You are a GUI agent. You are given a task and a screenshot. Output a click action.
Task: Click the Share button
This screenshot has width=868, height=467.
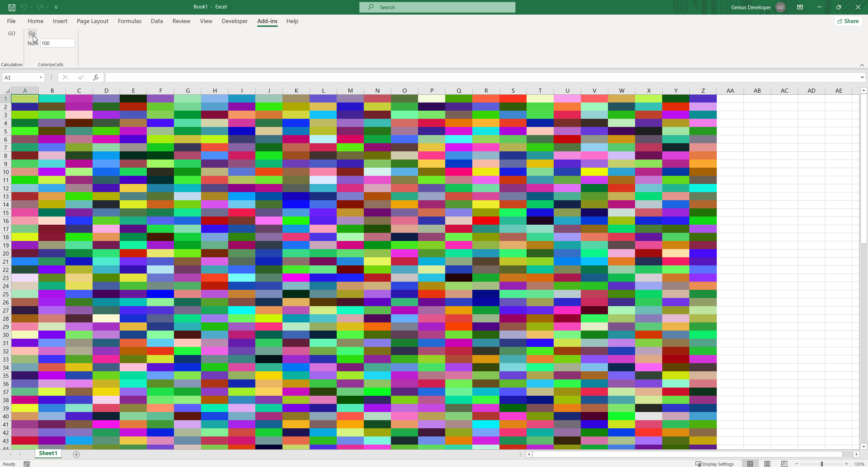click(x=848, y=21)
